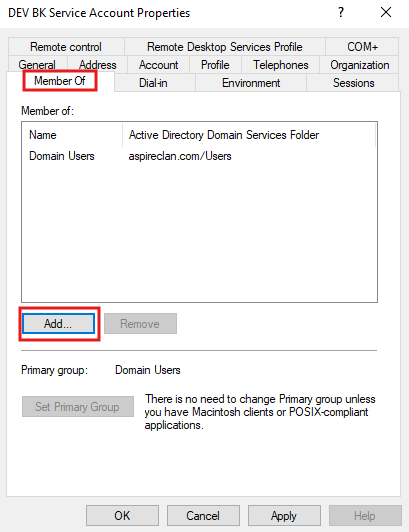Switch to the Remote control tab
Viewport: 409px width, 532px height.
[x=66, y=46]
